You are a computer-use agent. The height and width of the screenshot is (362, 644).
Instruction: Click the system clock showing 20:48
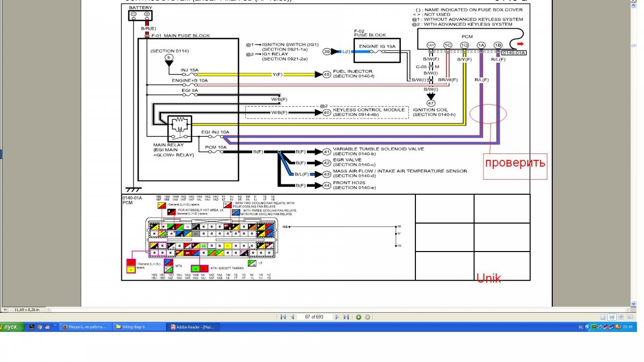point(628,327)
